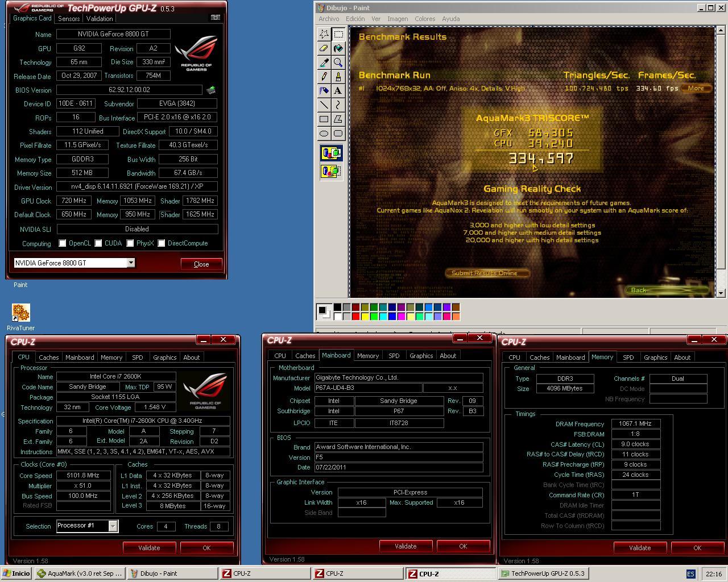Open the Ver menu in Paint
Image resolution: width=728 pixels, height=582 pixels.
point(376,19)
